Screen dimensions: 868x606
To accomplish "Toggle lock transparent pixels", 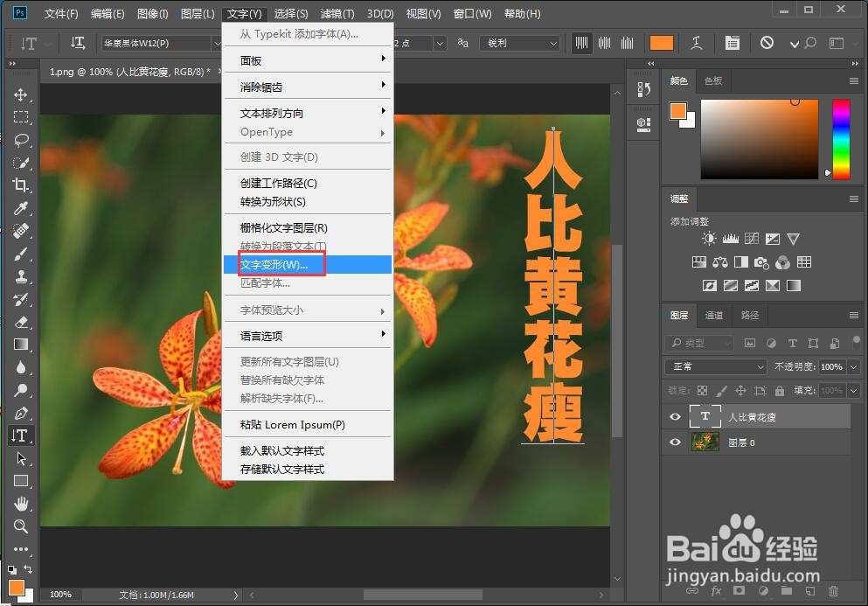I will click(702, 391).
